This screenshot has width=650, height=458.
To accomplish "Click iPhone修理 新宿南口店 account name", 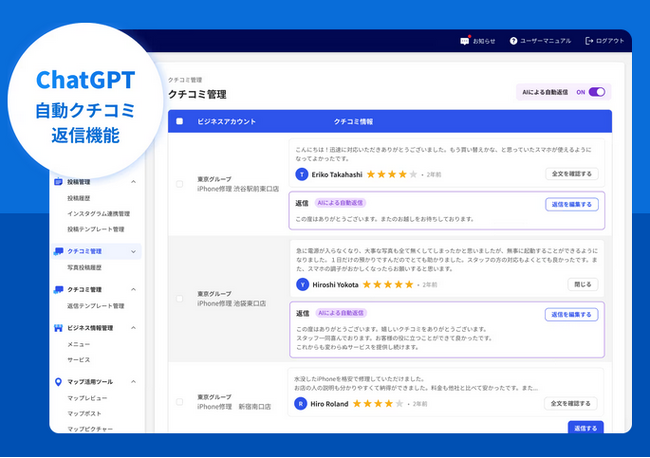I will [x=234, y=407].
